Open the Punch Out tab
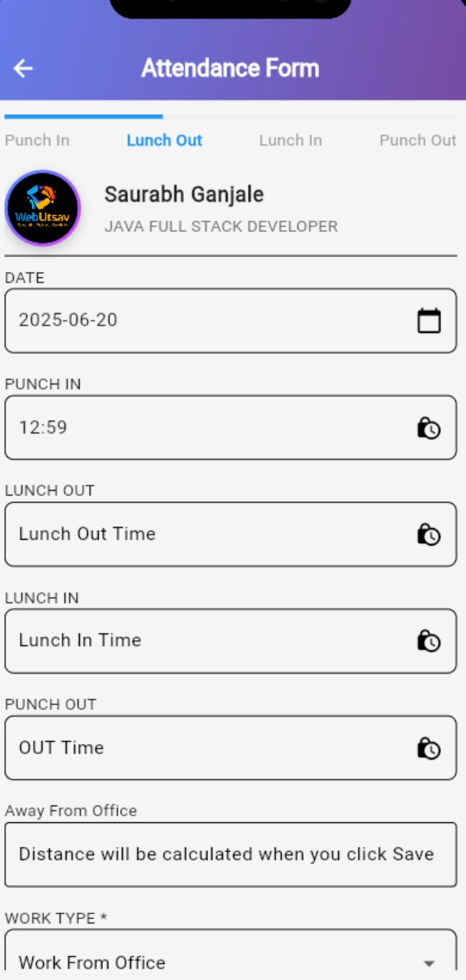466x980 pixels. click(418, 140)
